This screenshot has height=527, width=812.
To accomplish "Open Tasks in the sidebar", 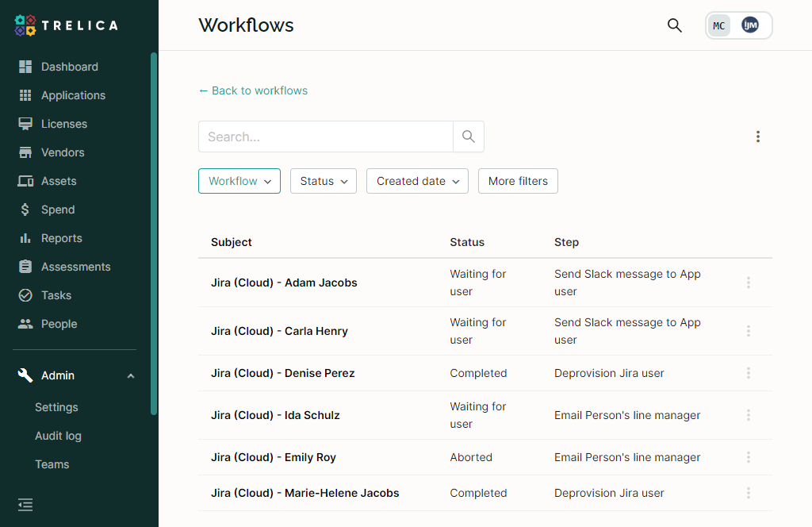I will pos(56,295).
